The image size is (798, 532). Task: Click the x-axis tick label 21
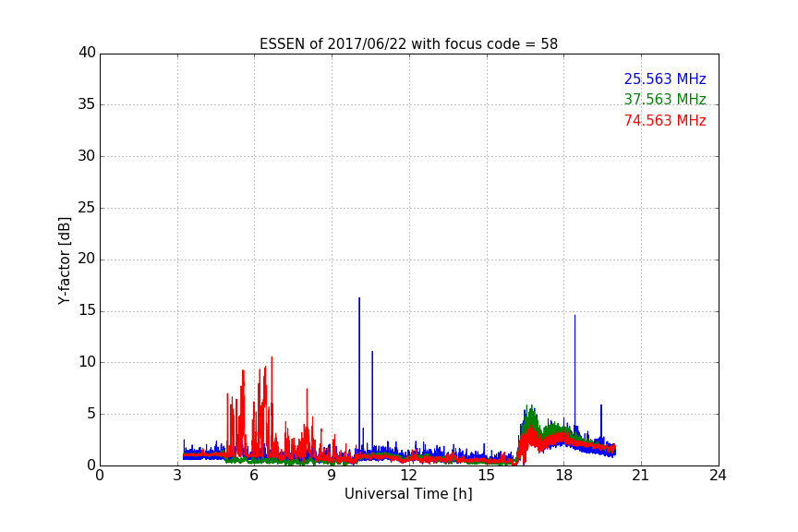(641, 476)
